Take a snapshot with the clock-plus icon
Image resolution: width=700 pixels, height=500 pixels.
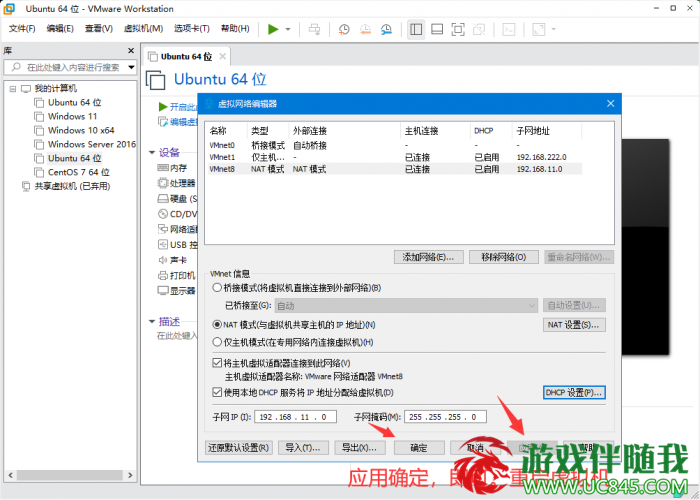point(344,29)
